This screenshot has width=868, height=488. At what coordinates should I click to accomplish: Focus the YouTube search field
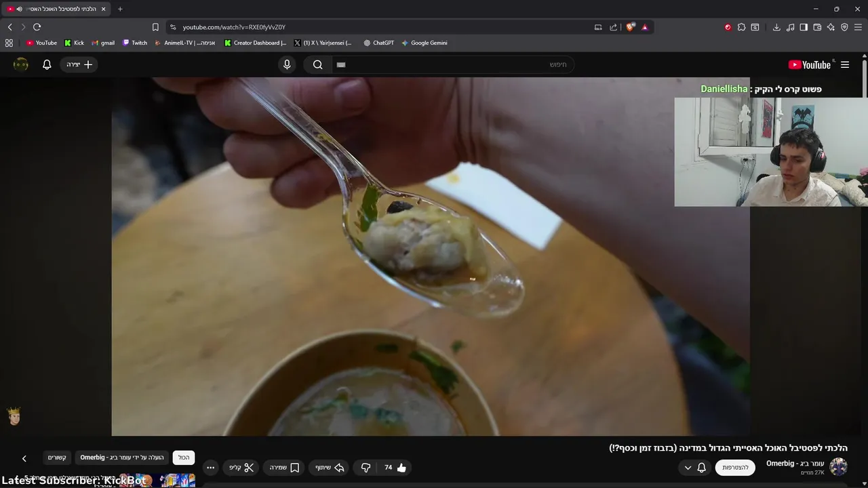pyautogui.click(x=452, y=64)
